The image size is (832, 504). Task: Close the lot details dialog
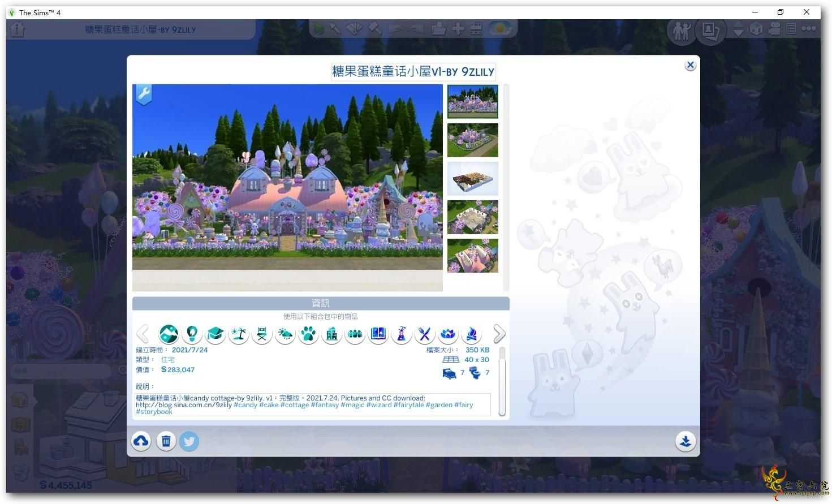coord(690,65)
